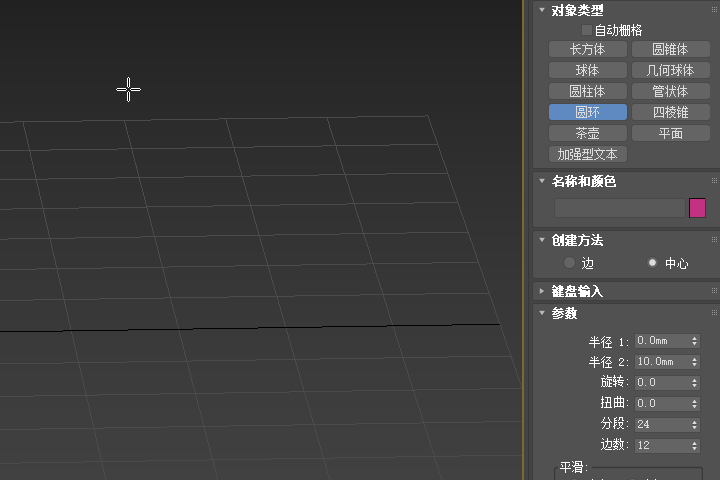Click the 分段 value field

point(662,424)
